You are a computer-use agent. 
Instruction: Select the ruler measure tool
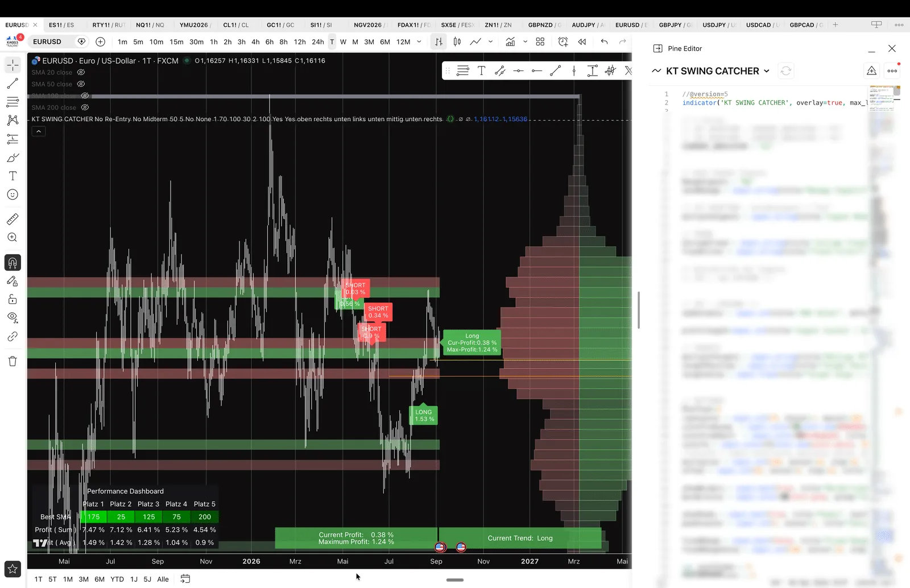point(13,219)
